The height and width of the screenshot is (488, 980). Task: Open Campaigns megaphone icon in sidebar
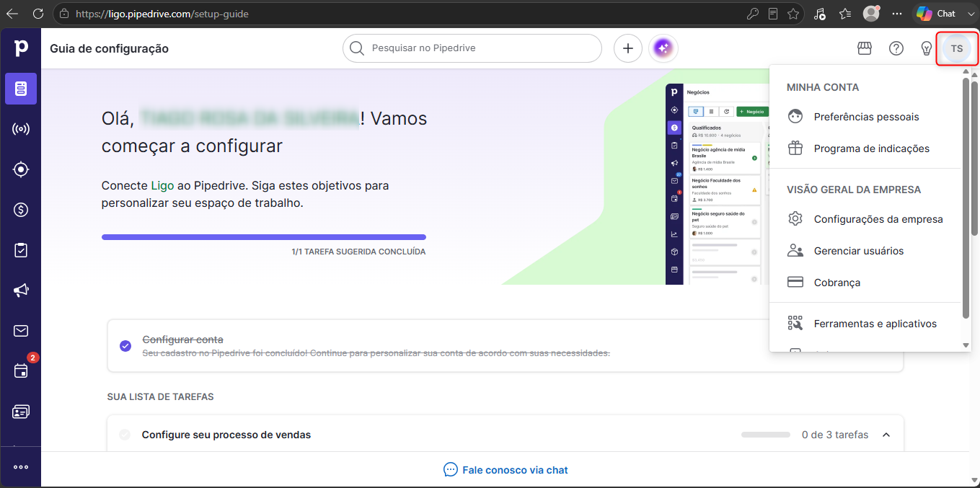click(x=21, y=290)
